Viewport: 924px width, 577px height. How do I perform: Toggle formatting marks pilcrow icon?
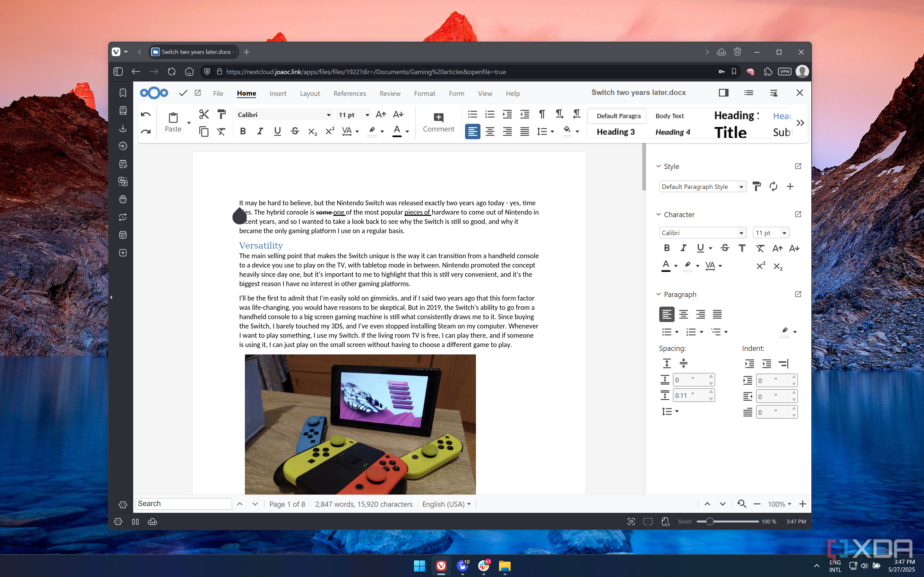[542, 114]
